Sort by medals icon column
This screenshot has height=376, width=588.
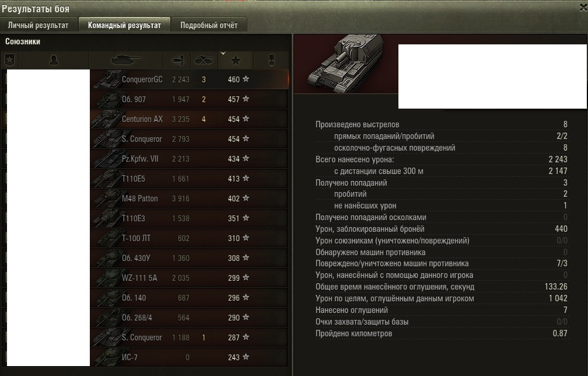pos(271,60)
